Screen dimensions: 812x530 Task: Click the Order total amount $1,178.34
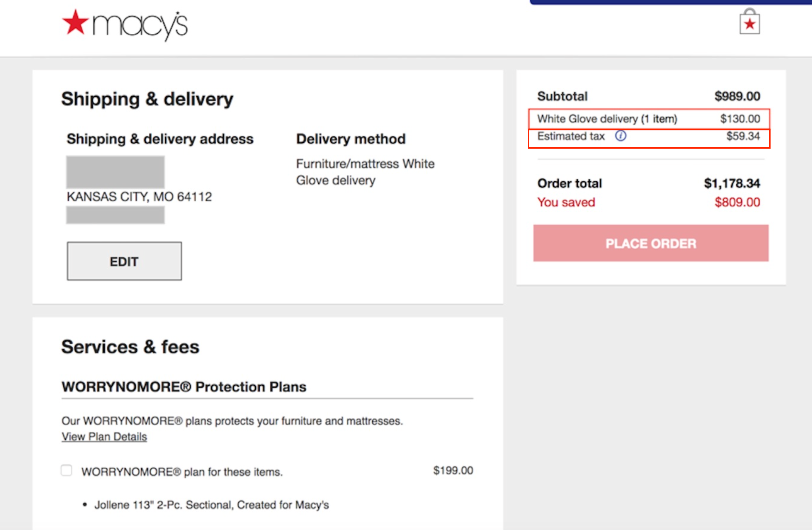click(x=732, y=183)
